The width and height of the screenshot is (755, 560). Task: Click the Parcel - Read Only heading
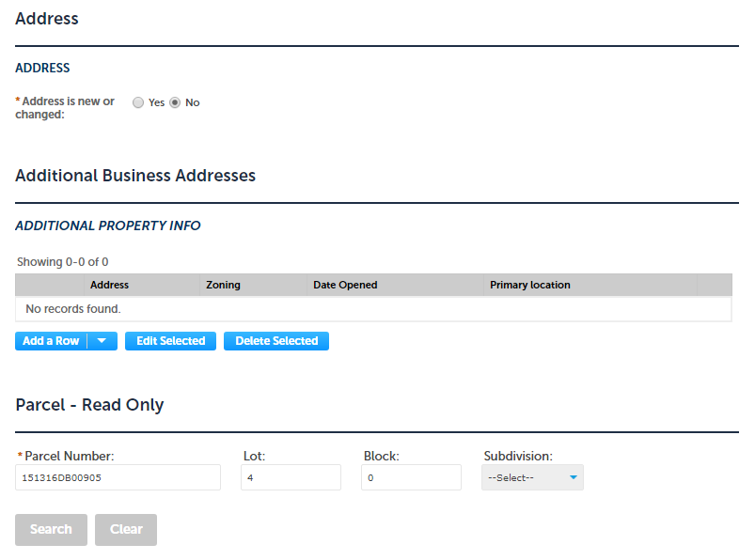pos(89,405)
